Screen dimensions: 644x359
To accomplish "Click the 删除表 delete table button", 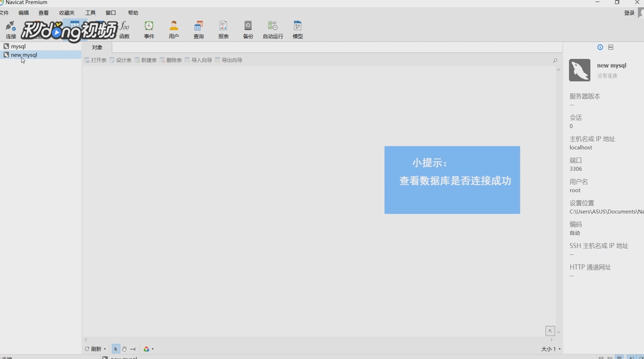I will click(x=171, y=60).
